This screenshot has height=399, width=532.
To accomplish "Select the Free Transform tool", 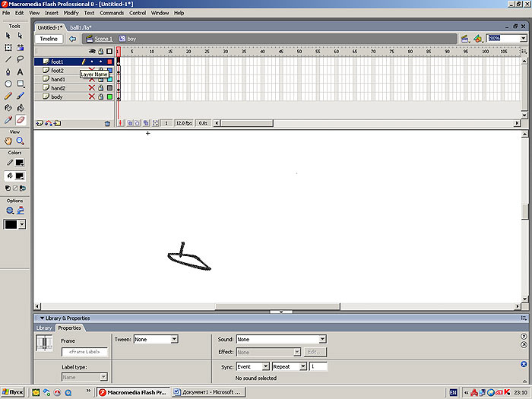I will tap(8, 47).
